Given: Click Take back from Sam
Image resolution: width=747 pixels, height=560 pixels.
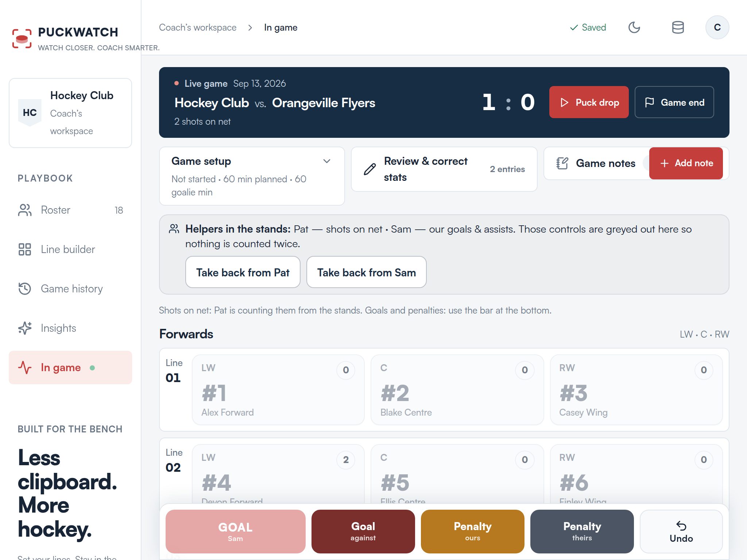Looking at the screenshot, I should tap(366, 272).
